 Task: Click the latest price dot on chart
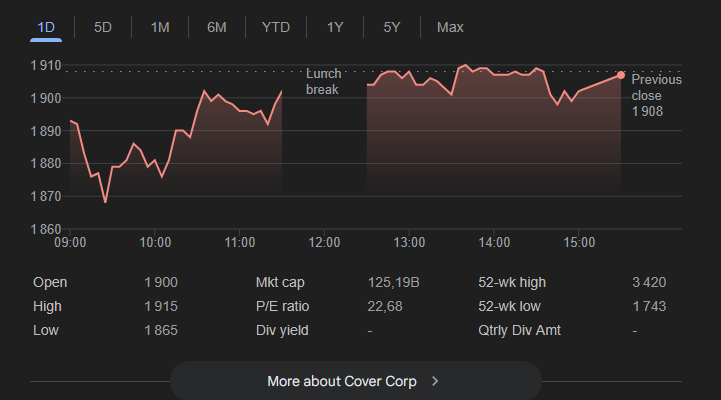point(621,75)
